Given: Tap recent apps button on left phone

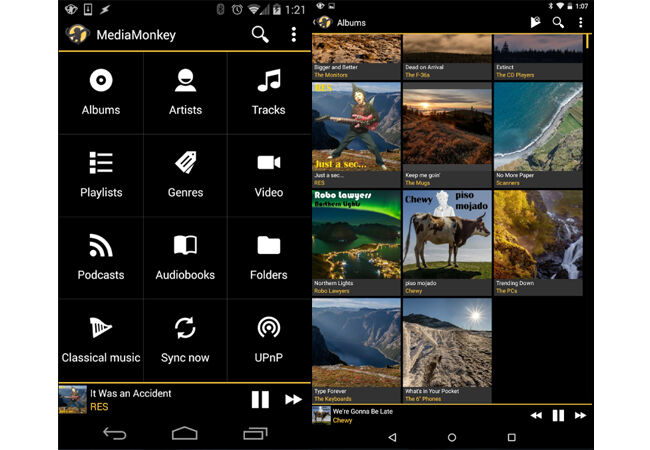Looking at the screenshot, I should (x=255, y=433).
